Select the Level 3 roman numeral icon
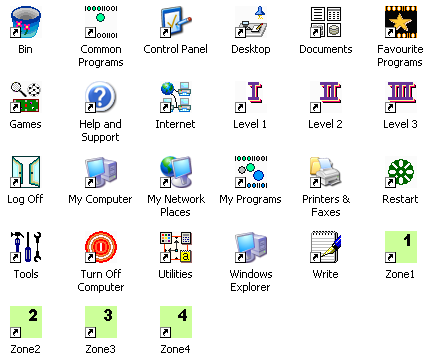 401,97
